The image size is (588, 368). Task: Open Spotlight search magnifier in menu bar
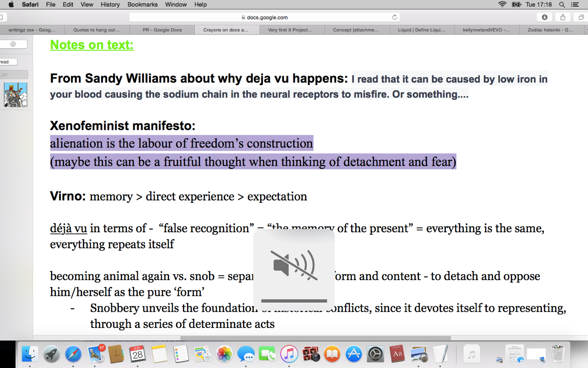(x=562, y=5)
